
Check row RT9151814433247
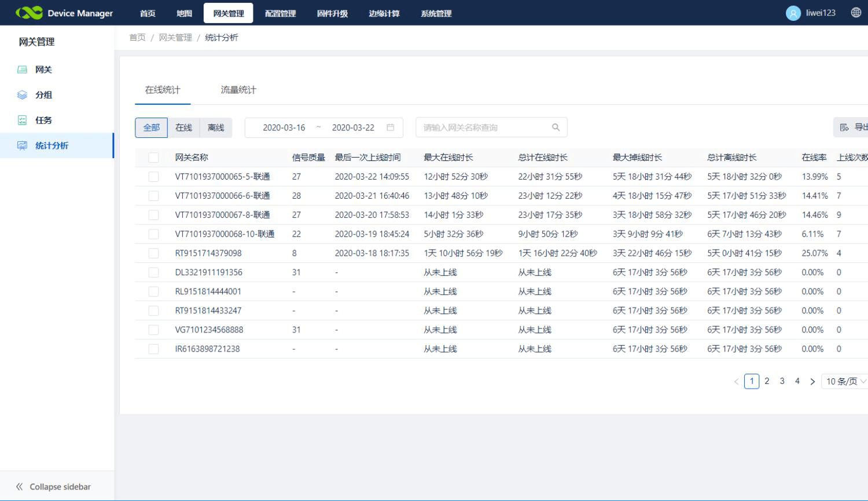point(153,310)
